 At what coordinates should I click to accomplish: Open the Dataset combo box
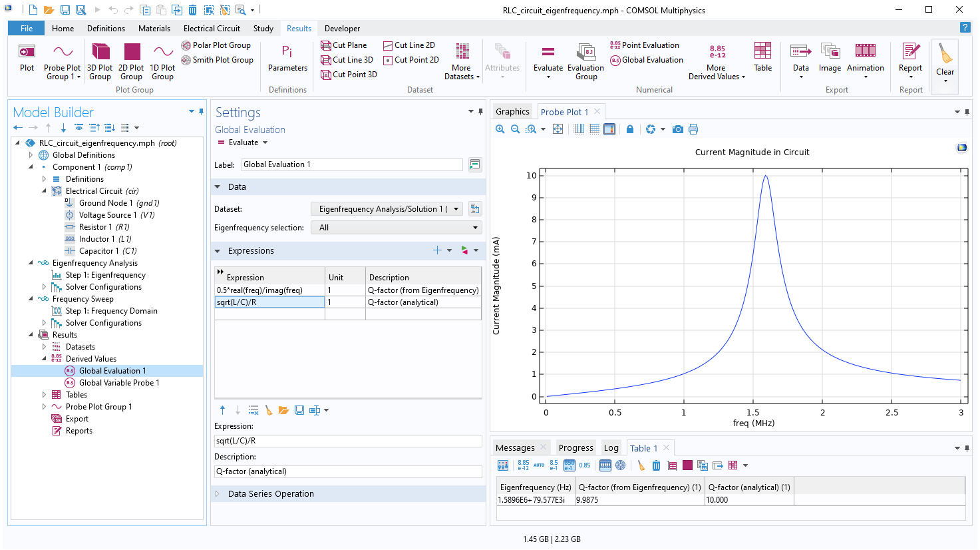pos(387,209)
